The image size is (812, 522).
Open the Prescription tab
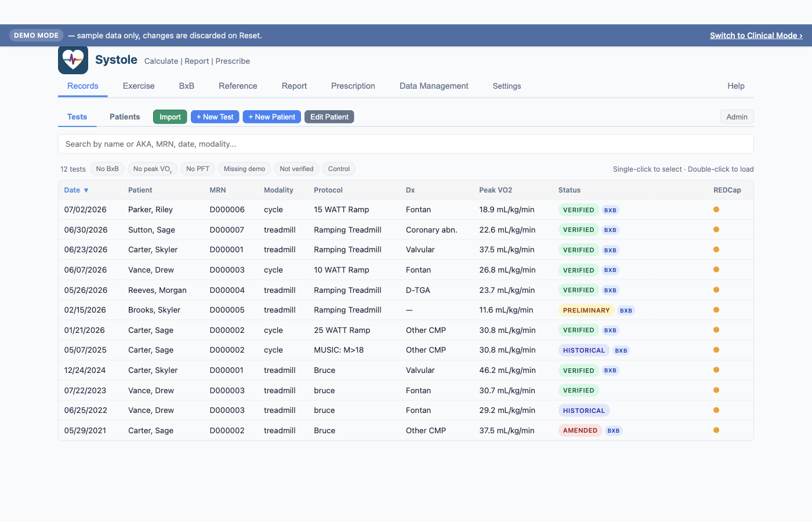point(353,86)
